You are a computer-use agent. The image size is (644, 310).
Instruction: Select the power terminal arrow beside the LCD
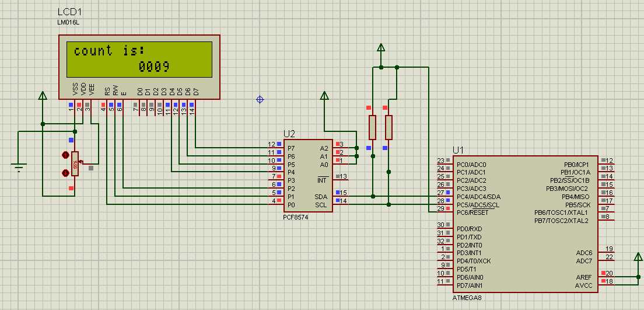[43, 95]
